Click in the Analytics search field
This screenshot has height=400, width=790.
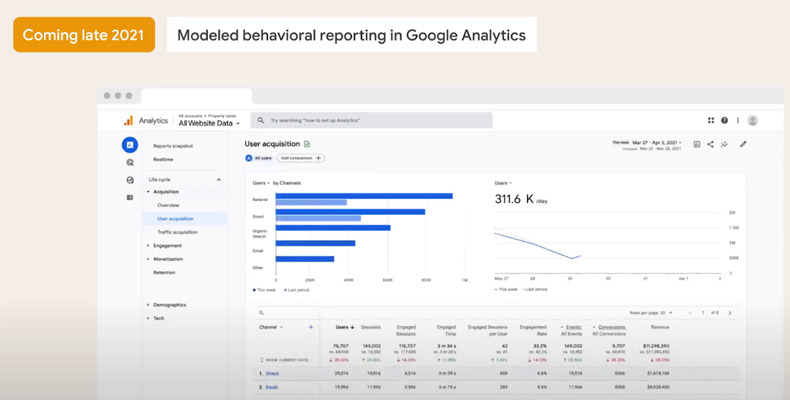point(371,120)
